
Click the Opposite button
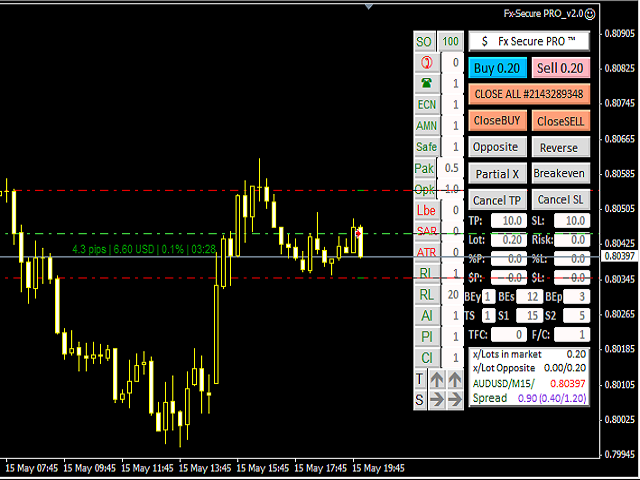[498, 147]
